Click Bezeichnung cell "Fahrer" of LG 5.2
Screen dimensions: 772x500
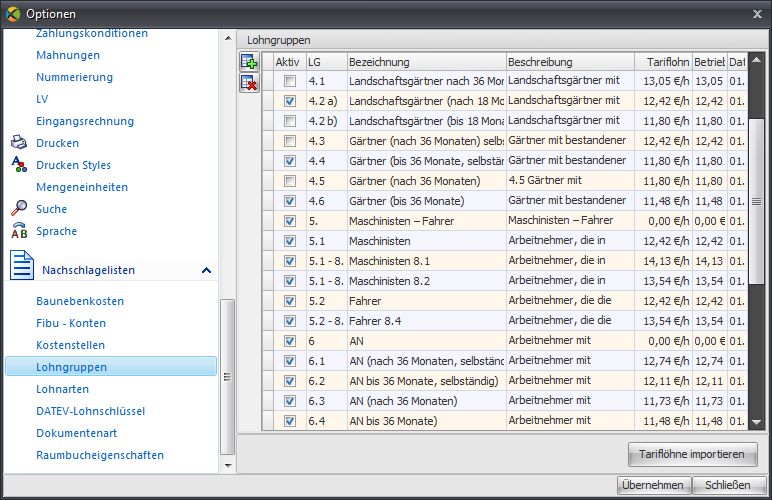tap(427, 301)
